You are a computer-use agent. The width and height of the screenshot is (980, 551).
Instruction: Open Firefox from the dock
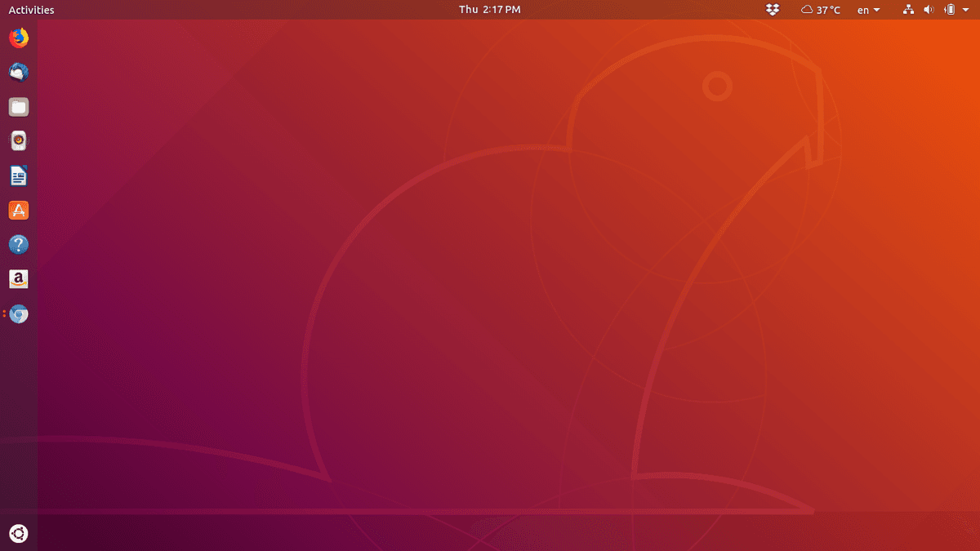19,38
